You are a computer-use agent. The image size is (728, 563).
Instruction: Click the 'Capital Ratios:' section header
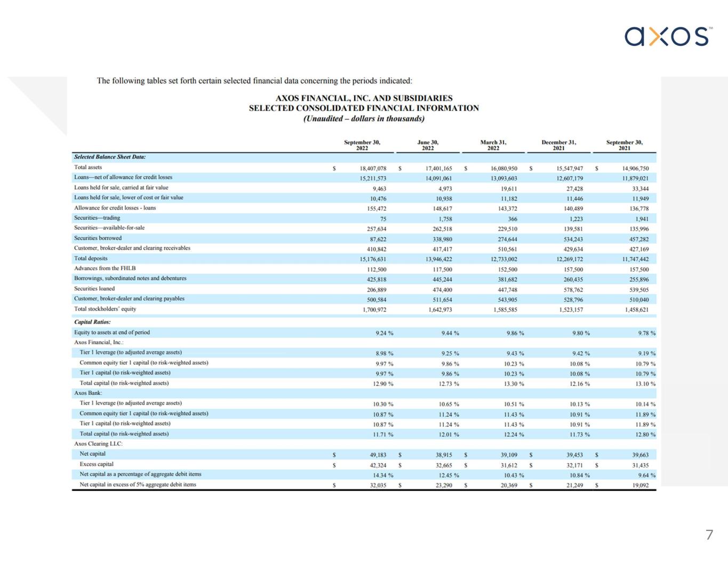coord(92,322)
